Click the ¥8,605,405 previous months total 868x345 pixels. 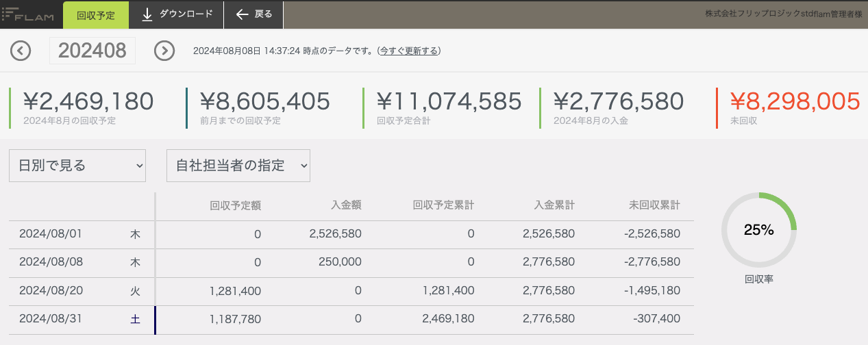pyautogui.click(x=265, y=101)
